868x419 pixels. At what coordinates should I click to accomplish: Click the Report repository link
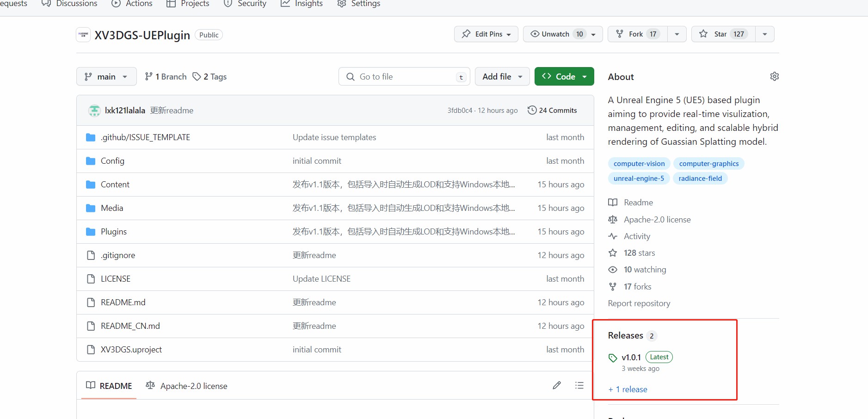pyautogui.click(x=639, y=303)
